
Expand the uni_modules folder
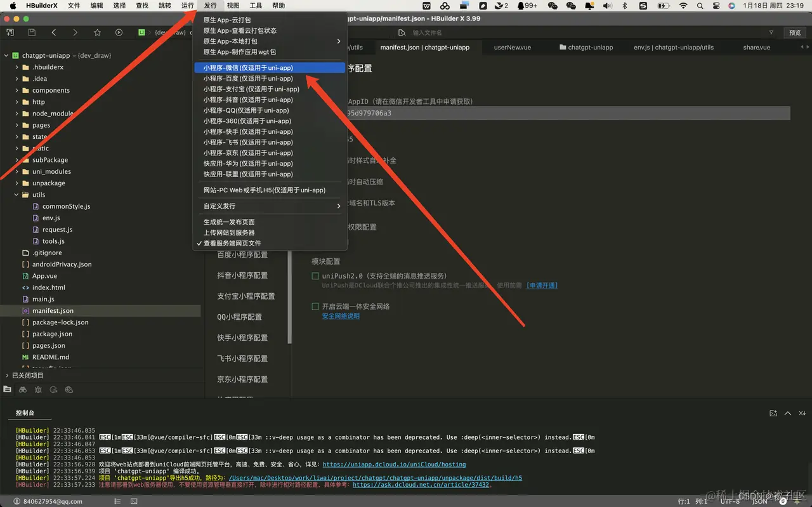(x=17, y=172)
